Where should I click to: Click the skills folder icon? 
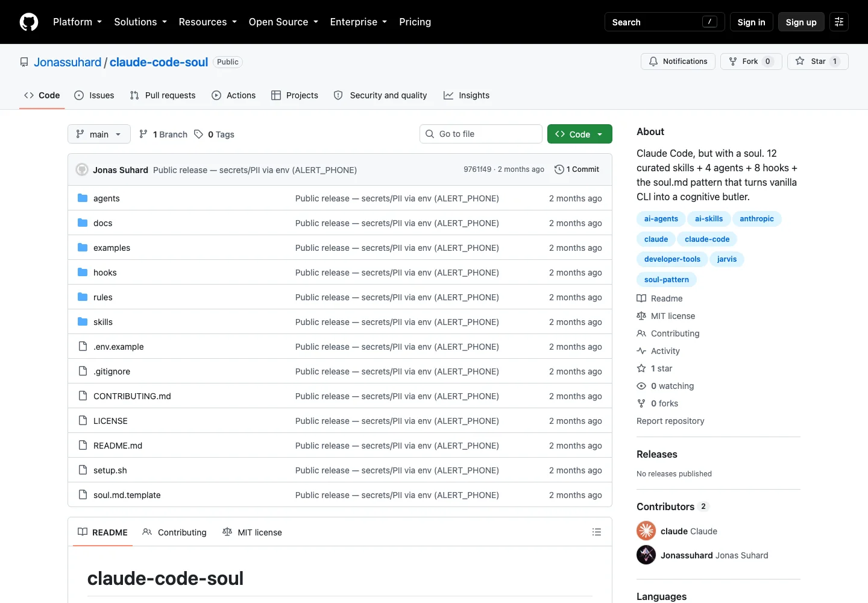[83, 321]
